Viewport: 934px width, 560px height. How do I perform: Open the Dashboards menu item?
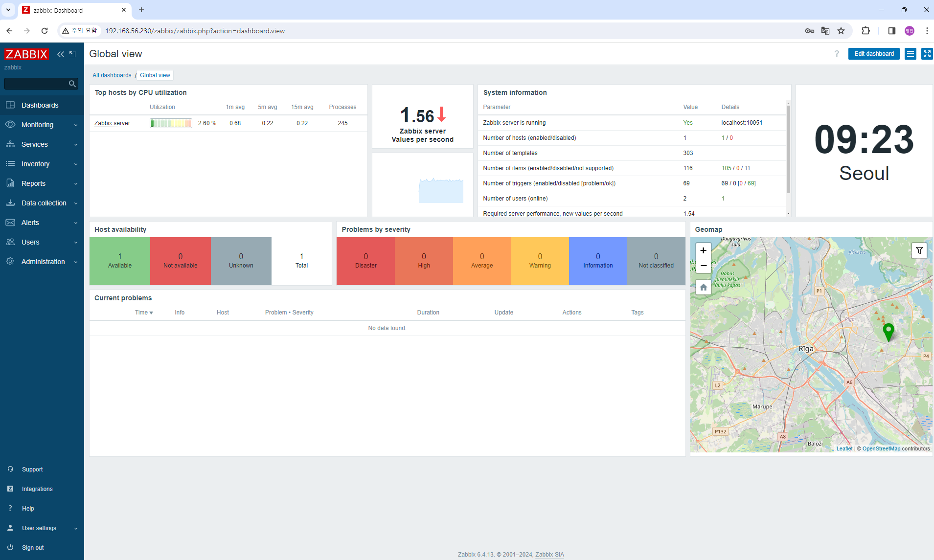(x=42, y=105)
